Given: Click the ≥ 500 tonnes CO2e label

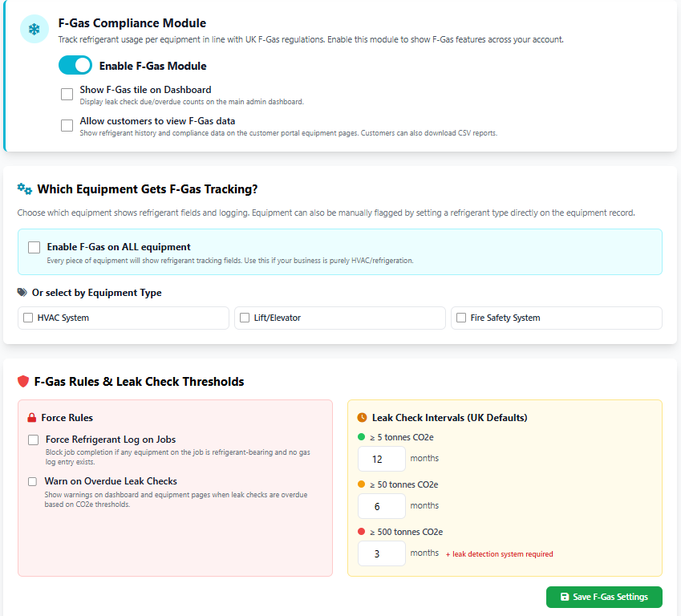Looking at the screenshot, I should pyautogui.click(x=407, y=532).
